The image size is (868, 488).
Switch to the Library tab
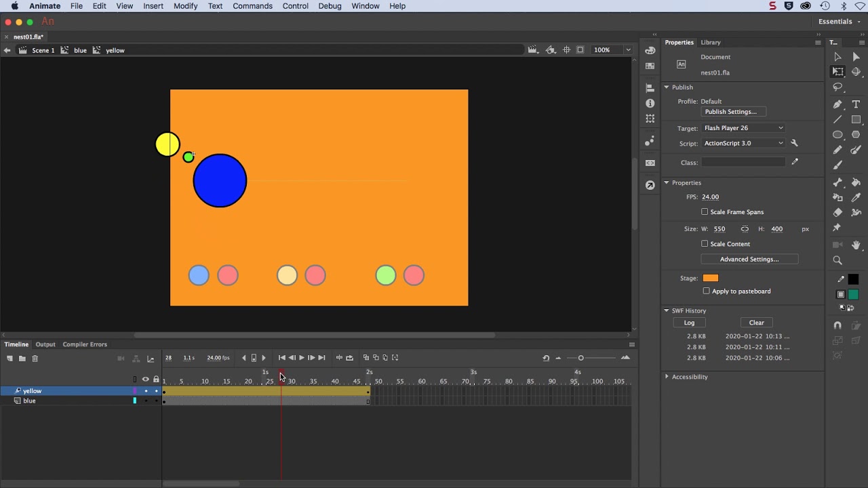711,42
